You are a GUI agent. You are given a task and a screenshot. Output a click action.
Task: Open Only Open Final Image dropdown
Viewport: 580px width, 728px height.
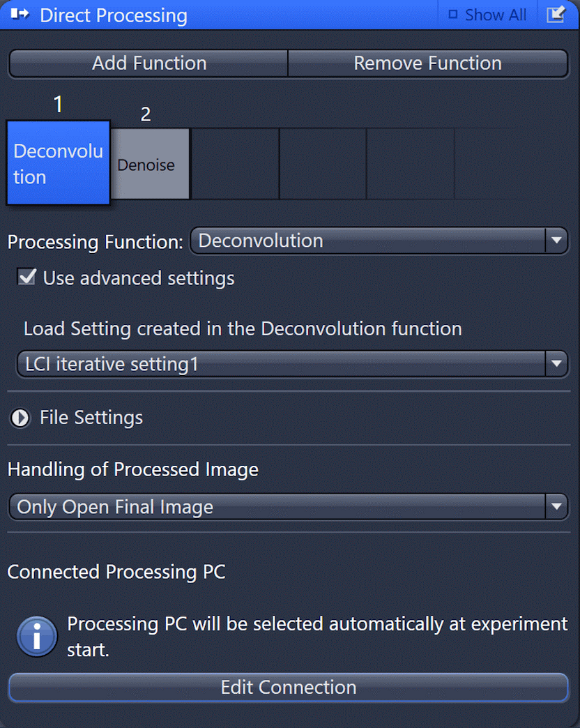(288, 506)
